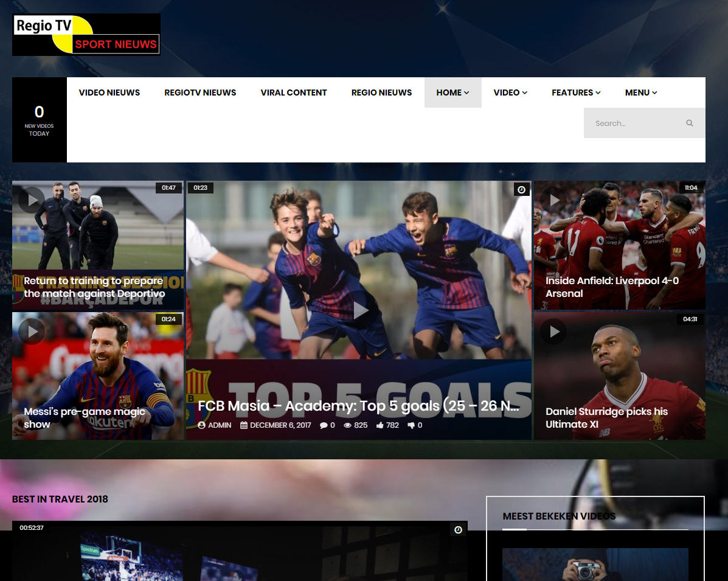
Task: Click the comments bubble icon
Action: (x=324, y=425)
